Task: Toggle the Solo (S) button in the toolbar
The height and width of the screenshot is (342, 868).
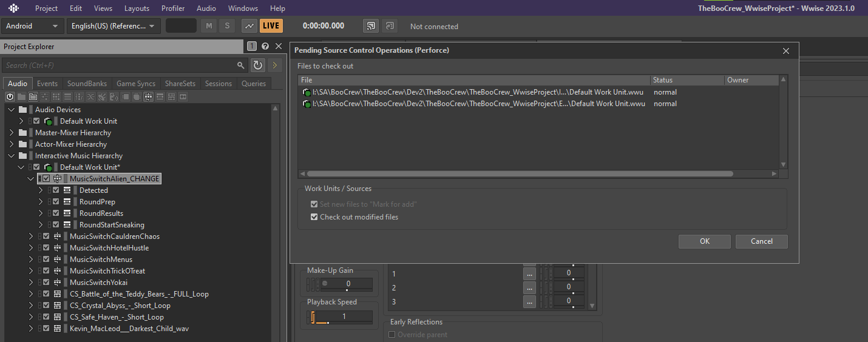Action: pos(227,25)
